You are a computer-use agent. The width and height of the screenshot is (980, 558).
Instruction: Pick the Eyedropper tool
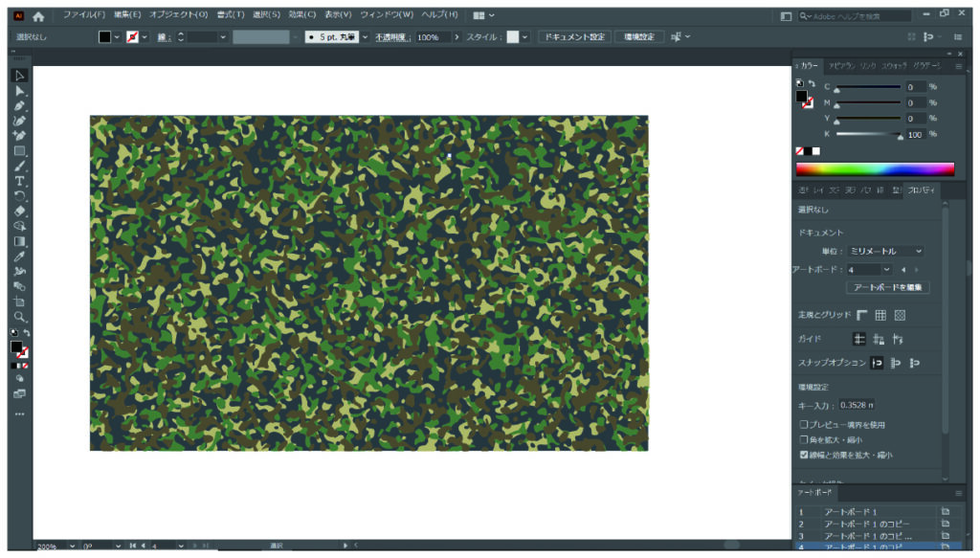pos(19,257)
